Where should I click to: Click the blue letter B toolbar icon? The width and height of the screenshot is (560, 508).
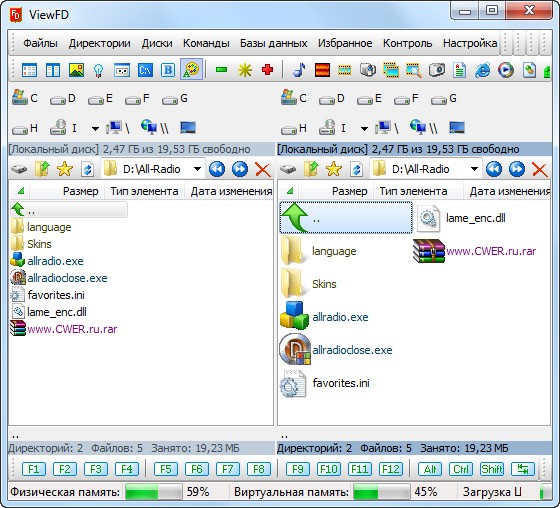168,70
